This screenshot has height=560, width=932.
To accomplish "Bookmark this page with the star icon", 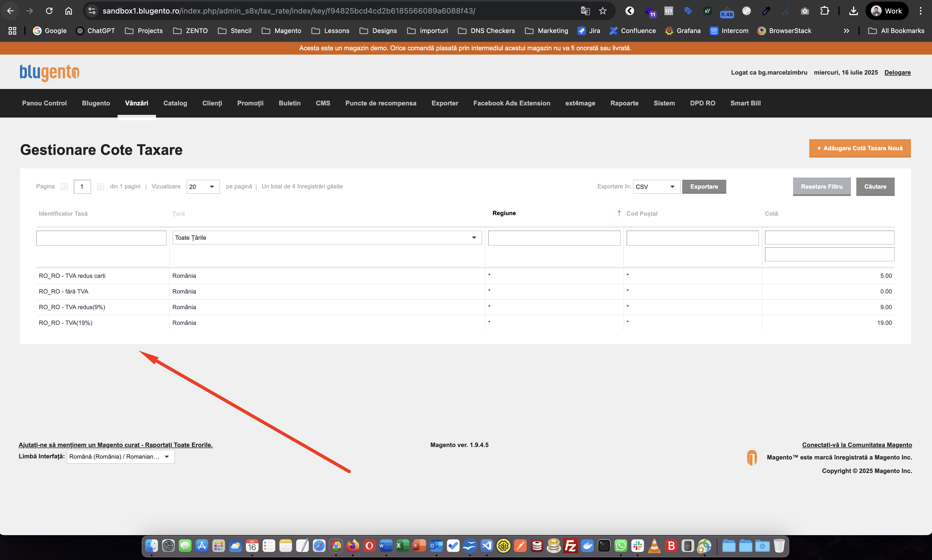I will (603, 11).
